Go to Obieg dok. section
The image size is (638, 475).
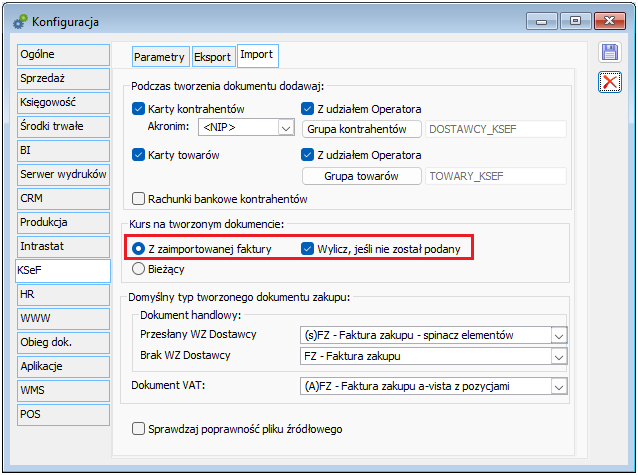pos(62,342)
